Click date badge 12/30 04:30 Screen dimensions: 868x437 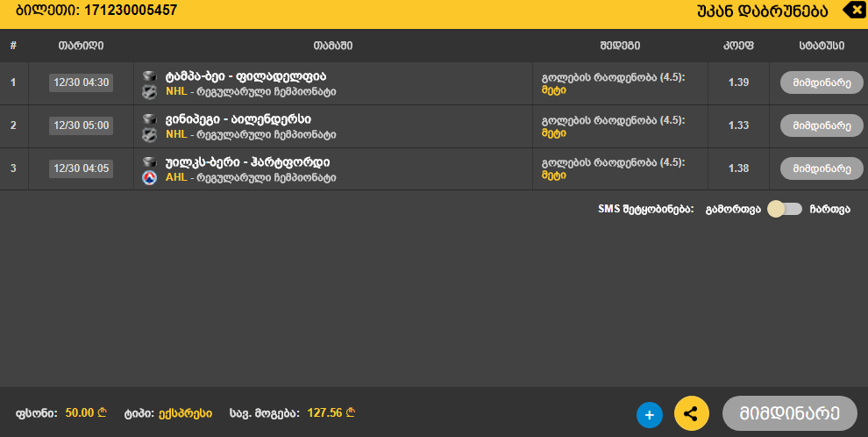pyautogui.click(x=81, y=82)
